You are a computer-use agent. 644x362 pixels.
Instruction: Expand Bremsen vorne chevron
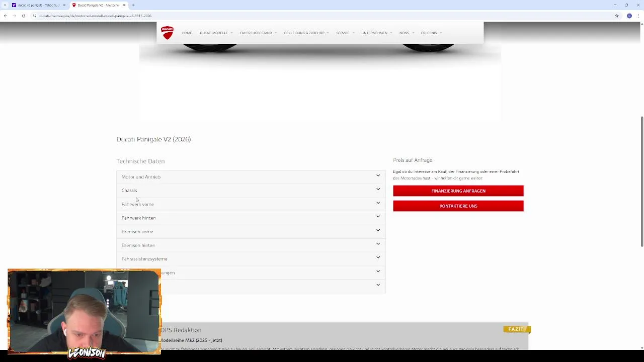pyautogui.click(x=378, y=230)
